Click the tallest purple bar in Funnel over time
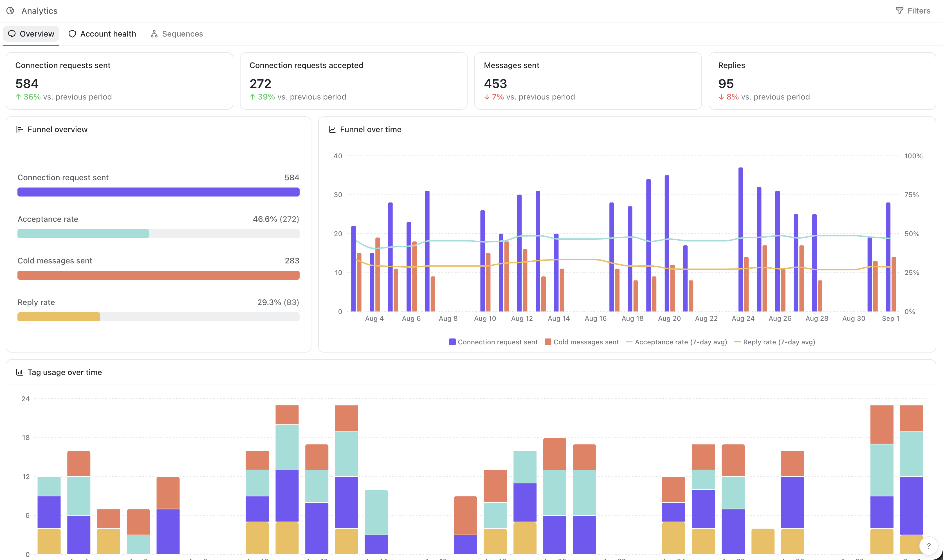 741,239
